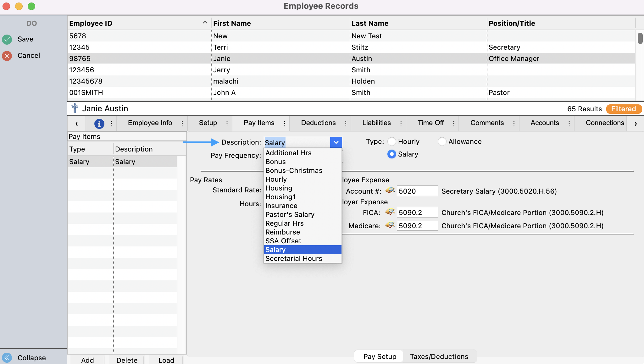Switch to the Deductions tab
Screen dimensions: 644x364
pyautogui.click(x=318, y=123)
